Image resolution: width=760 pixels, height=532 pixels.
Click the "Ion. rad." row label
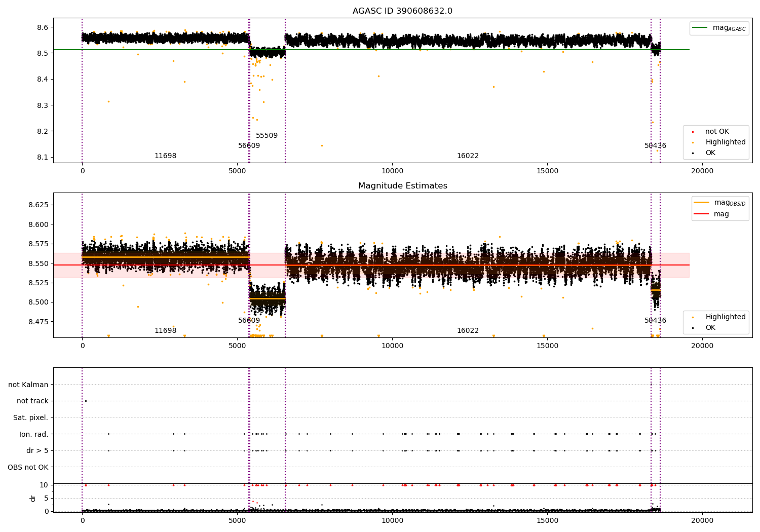point(34,434)
